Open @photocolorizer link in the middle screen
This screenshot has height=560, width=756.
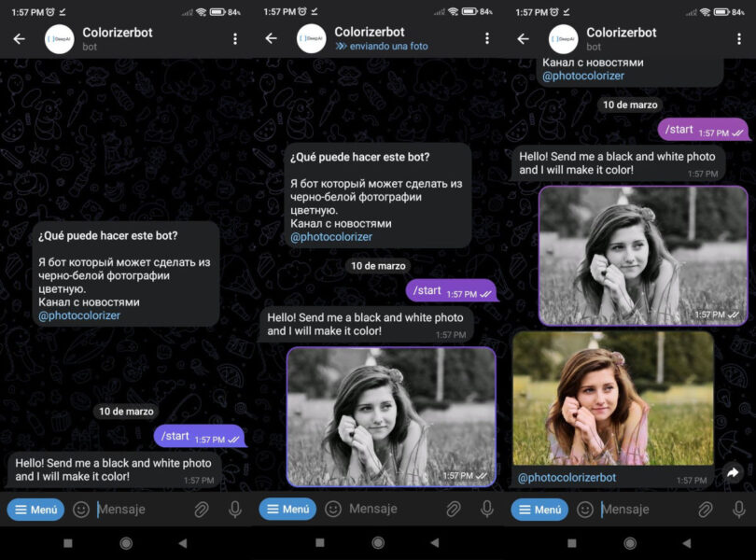331,237
